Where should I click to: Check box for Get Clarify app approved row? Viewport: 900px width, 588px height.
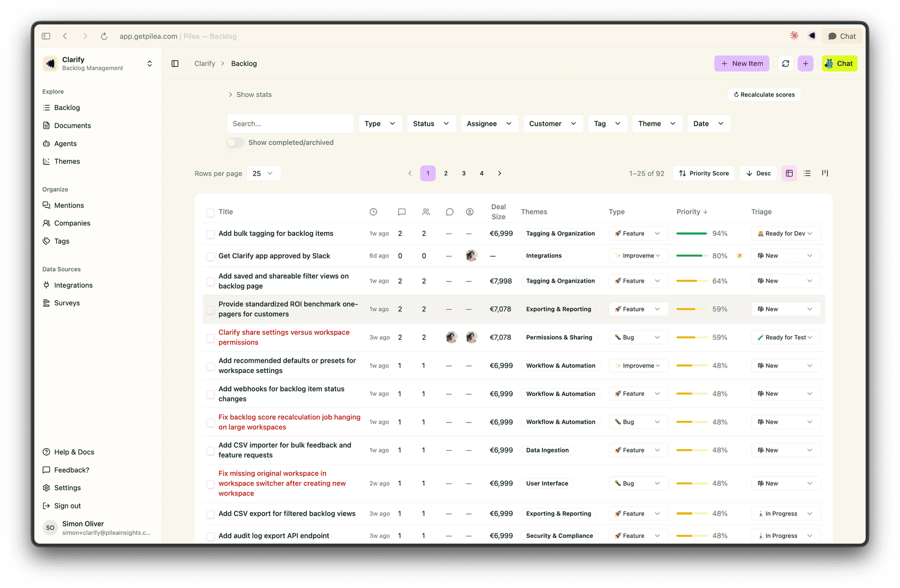[211, 256]
